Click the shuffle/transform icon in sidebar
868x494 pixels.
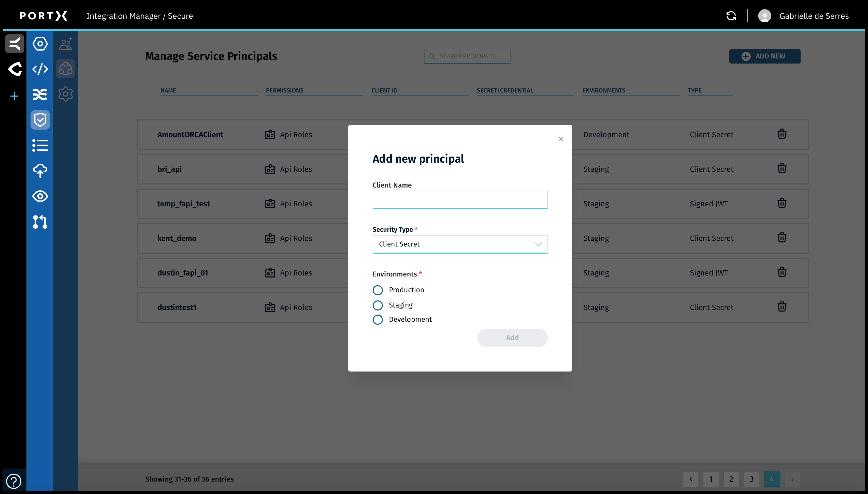pyautogui.click(x=40, y=94)
